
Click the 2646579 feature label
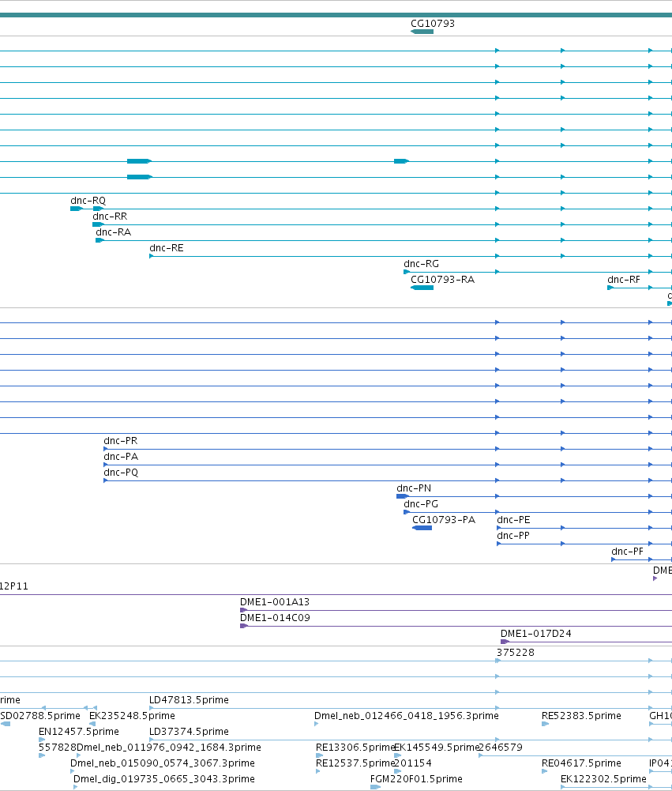pyautogui.click(x=501, y=747)
